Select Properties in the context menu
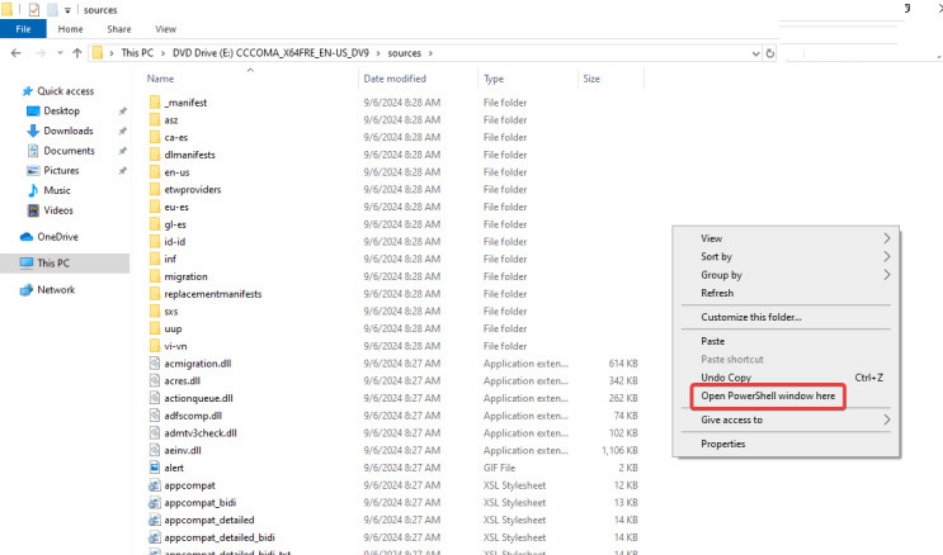The image size is (943, 555). click(723, 444)
